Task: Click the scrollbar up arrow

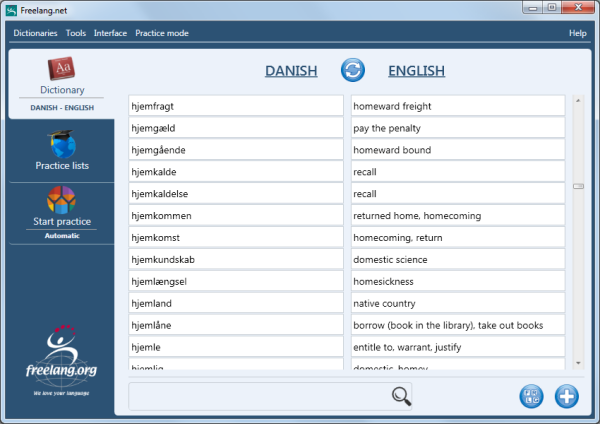Action: pos(578,100)
